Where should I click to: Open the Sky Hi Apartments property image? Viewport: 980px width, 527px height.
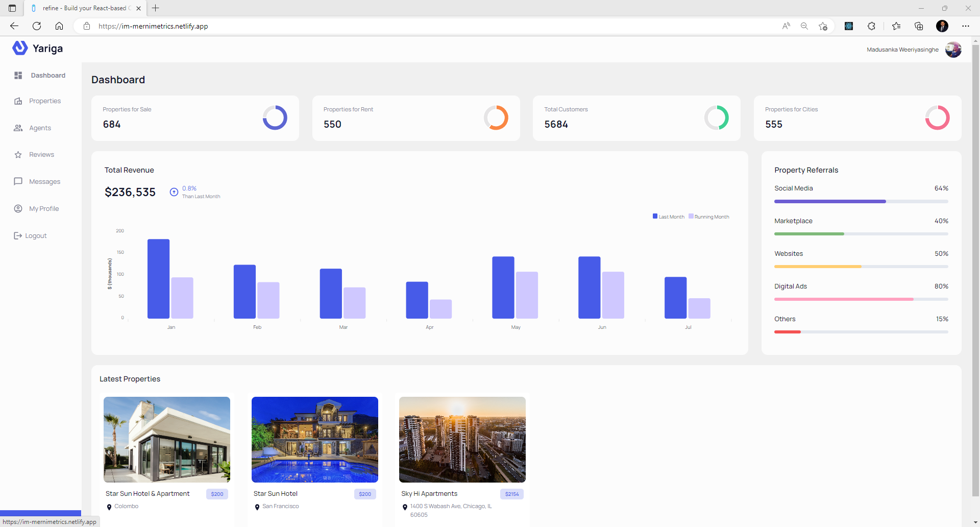462,440
